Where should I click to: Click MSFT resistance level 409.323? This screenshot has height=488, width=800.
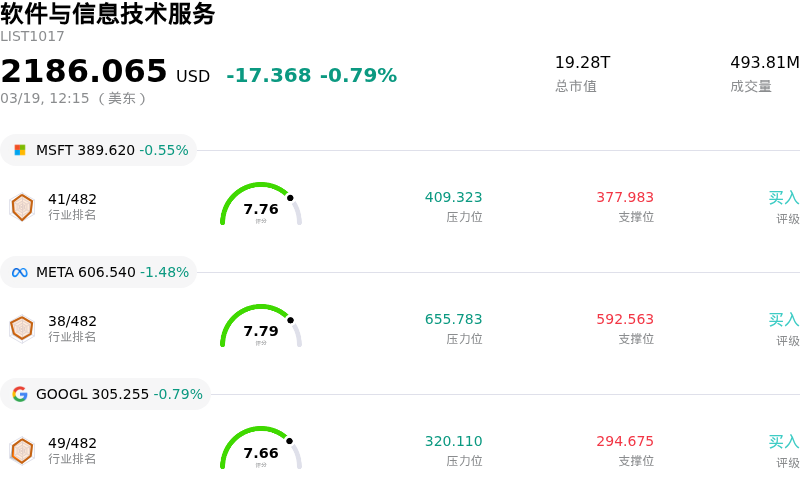(x=453, y=197)
